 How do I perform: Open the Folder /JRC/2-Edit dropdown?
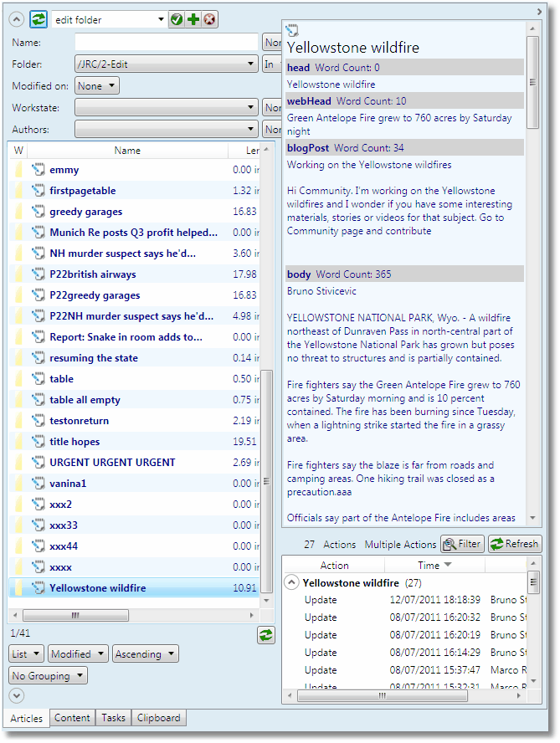(x=166, y=64)
